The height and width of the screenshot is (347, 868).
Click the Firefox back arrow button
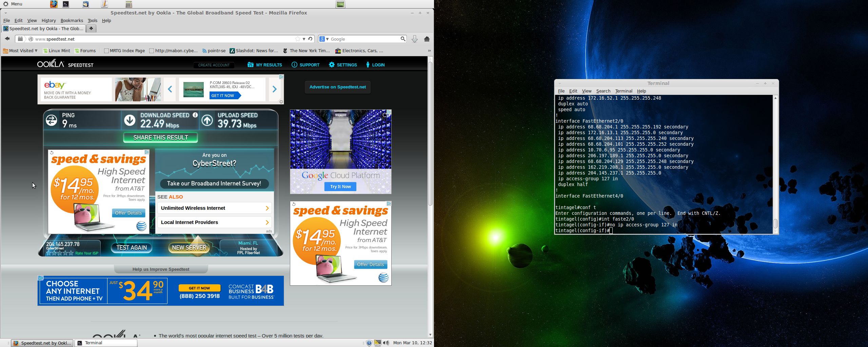[x=7, y=39]
